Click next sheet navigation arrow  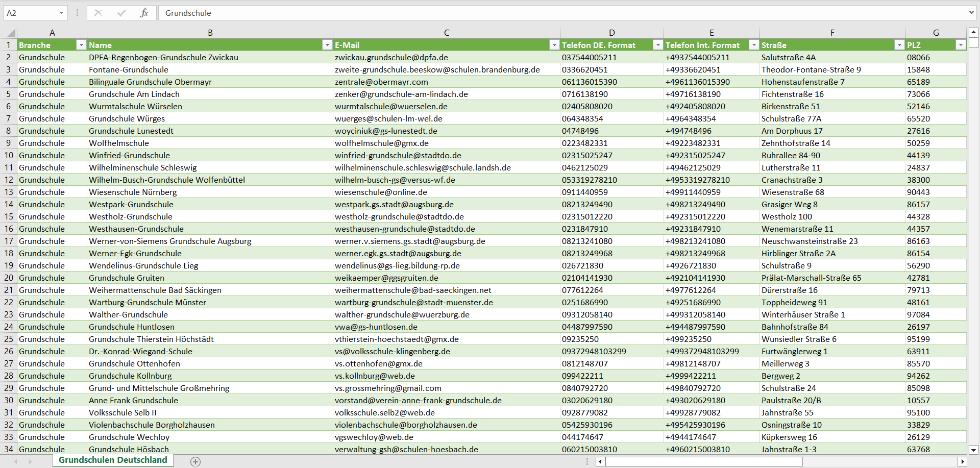click(x=30, y=461)
